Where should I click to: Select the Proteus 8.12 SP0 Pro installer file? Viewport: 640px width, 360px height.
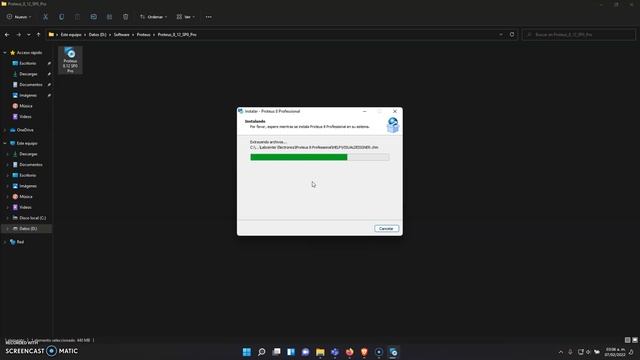[70, 60]
